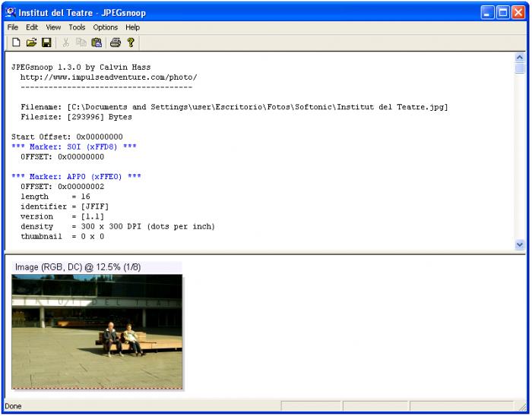The height and width of the screenshot is (416, 532).
Task: Click the New document toolbar icon
Action: coord(16,43)
